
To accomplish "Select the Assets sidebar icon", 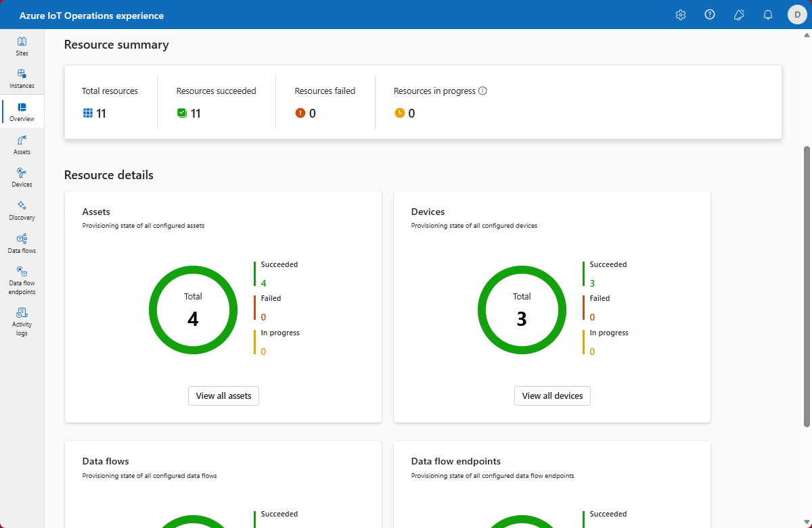I will (22, 144).
